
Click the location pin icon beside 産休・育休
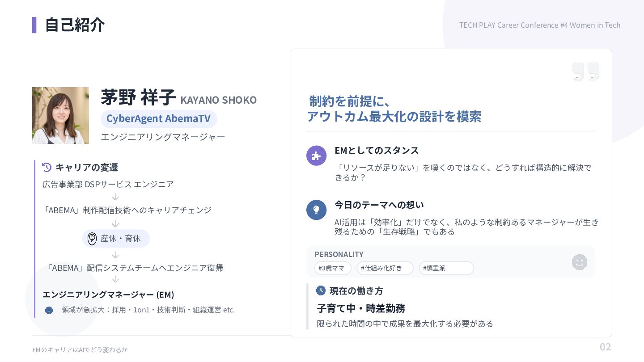[92, 239]
